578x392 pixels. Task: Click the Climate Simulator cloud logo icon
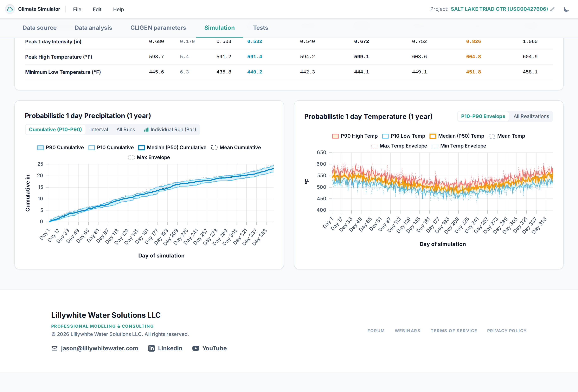coord(10,9)
